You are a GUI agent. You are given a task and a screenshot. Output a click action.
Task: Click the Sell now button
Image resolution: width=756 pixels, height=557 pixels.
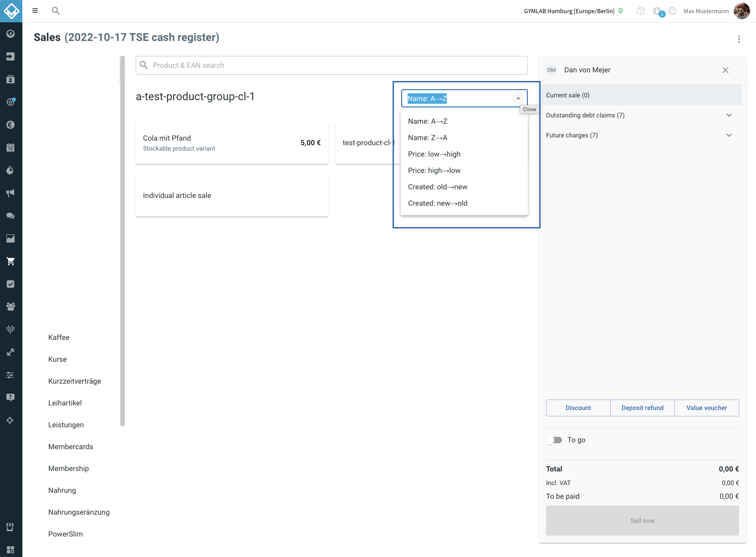pyautogui.click(x=642, y=521)
